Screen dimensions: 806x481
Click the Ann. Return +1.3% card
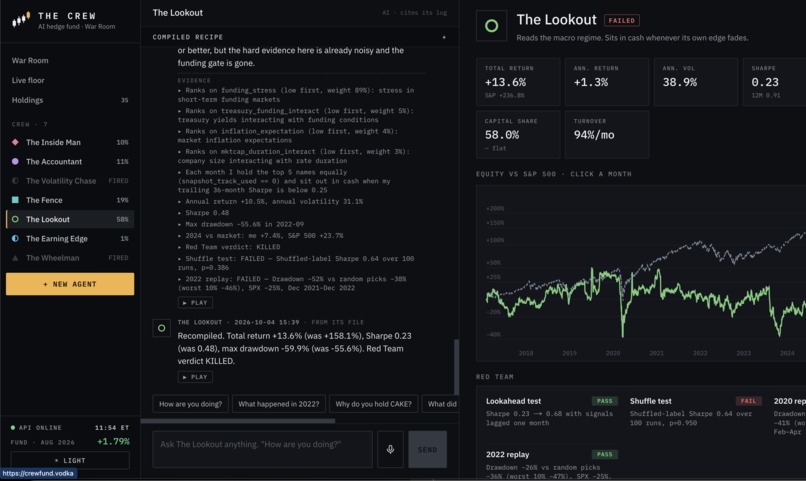pos(607,82)
